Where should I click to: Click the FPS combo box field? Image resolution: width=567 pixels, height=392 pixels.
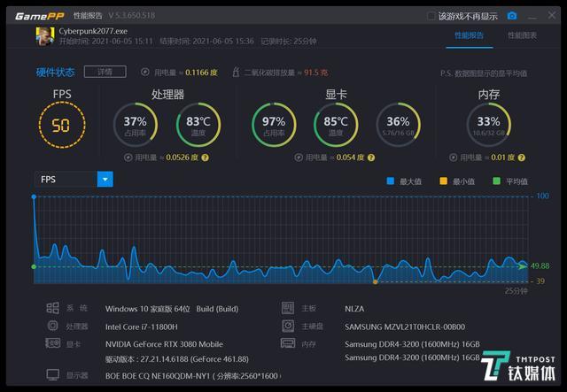[66, 179]
